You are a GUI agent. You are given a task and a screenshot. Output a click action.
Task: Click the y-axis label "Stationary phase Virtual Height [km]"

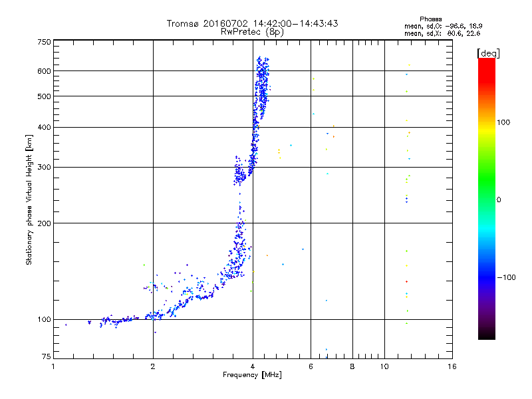(x=29, y=199)
